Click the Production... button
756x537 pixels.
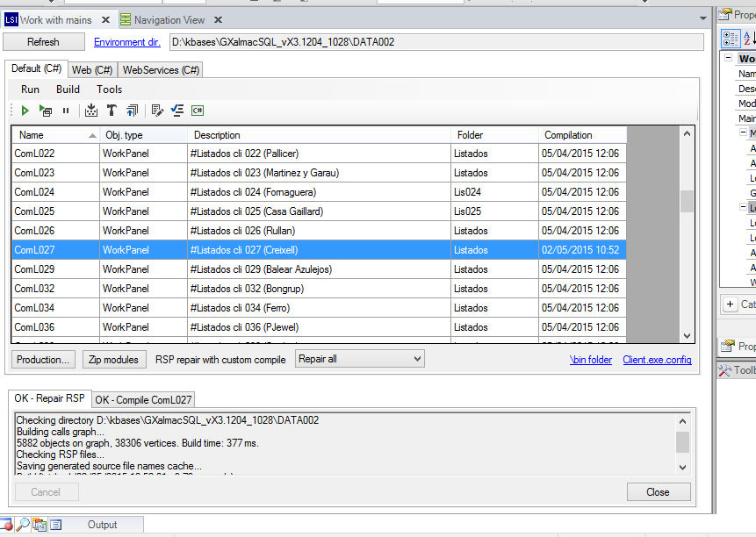click(x=43, y=359)
